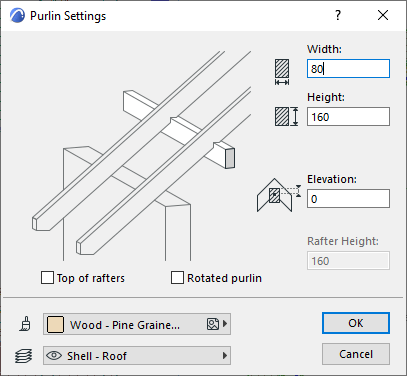Click the Rafter Height: label
The height and width of the screenshot is (376, 407).
coord(343,241)
